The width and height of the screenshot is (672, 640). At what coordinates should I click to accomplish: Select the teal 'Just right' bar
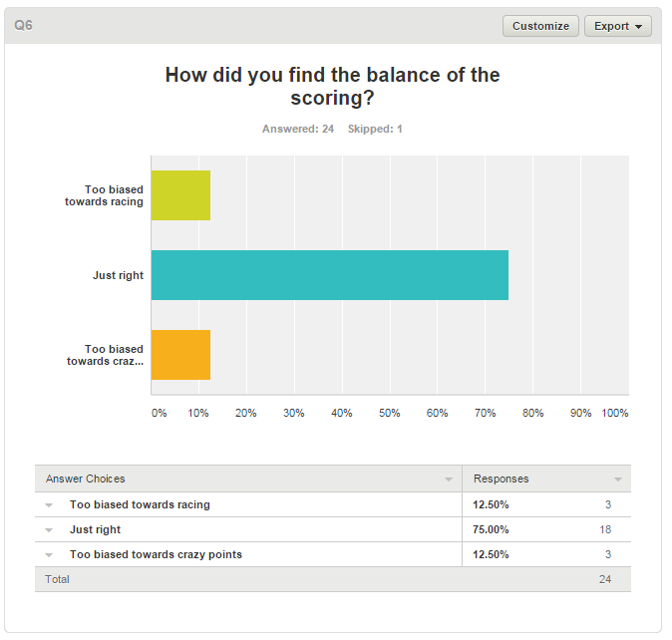329,275
